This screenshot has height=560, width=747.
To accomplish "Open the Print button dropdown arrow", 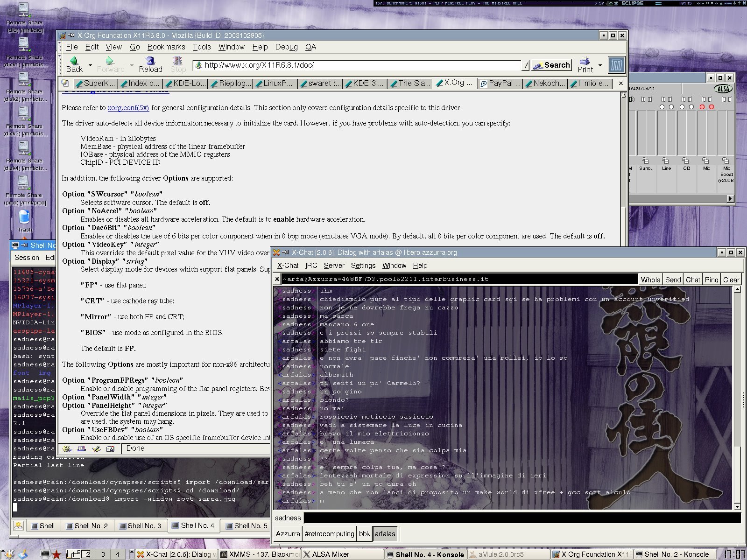I will (600, 65).
